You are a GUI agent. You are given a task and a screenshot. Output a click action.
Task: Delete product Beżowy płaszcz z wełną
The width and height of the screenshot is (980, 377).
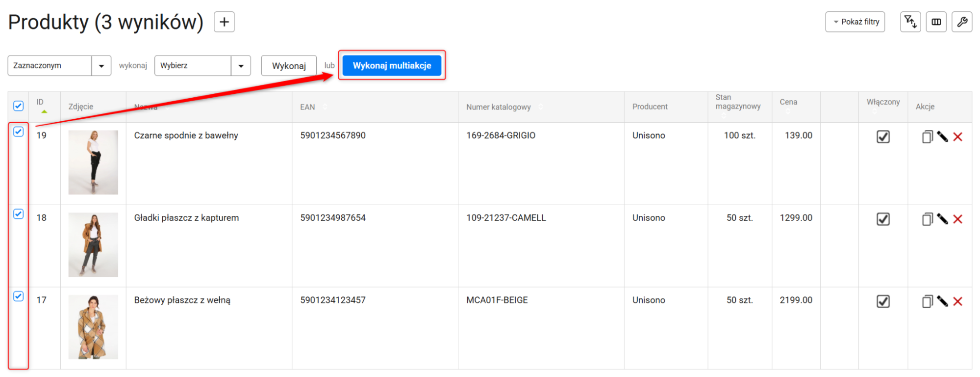[957, 301]
